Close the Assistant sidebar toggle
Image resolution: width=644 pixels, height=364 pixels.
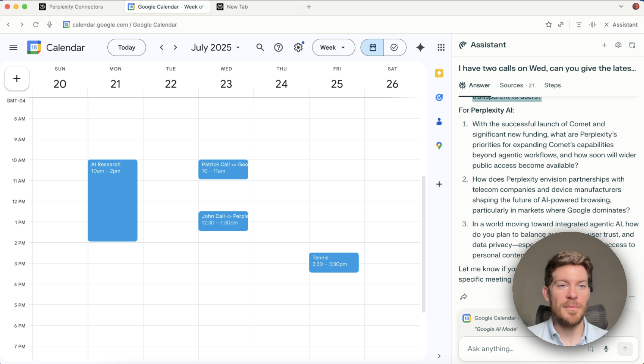[620, 25]
